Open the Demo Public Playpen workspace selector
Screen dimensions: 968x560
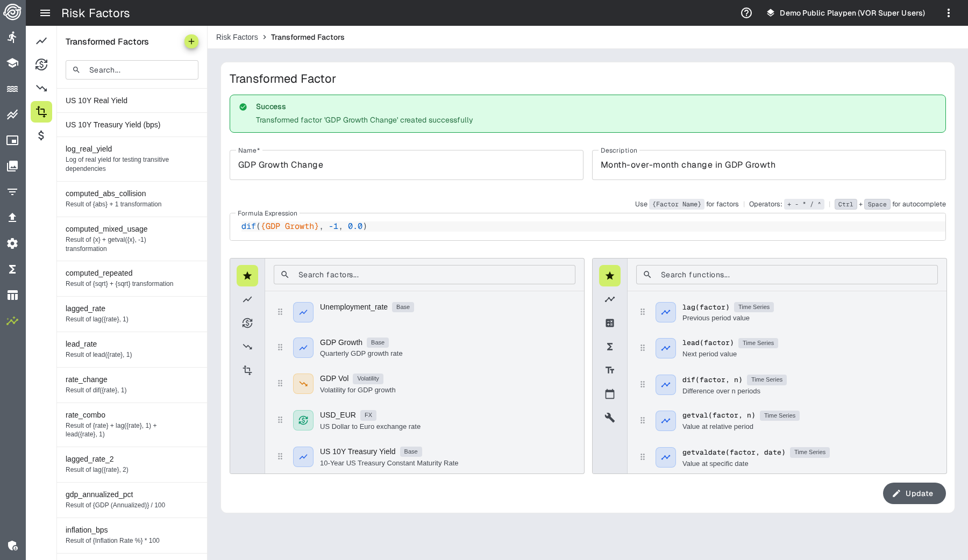pyautogui.click(x=845, y=13)
